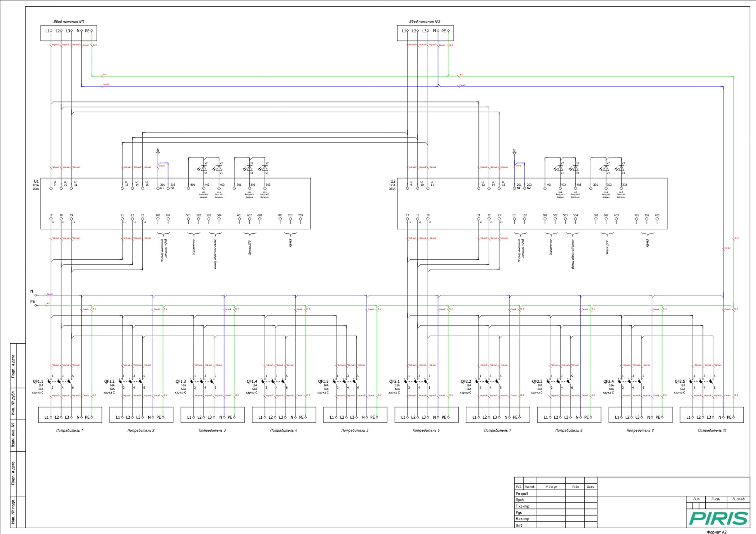Click the RS485 label under U2
This screenshot has height=534, width=756.
pyautogui.click(x=647, y=243)
